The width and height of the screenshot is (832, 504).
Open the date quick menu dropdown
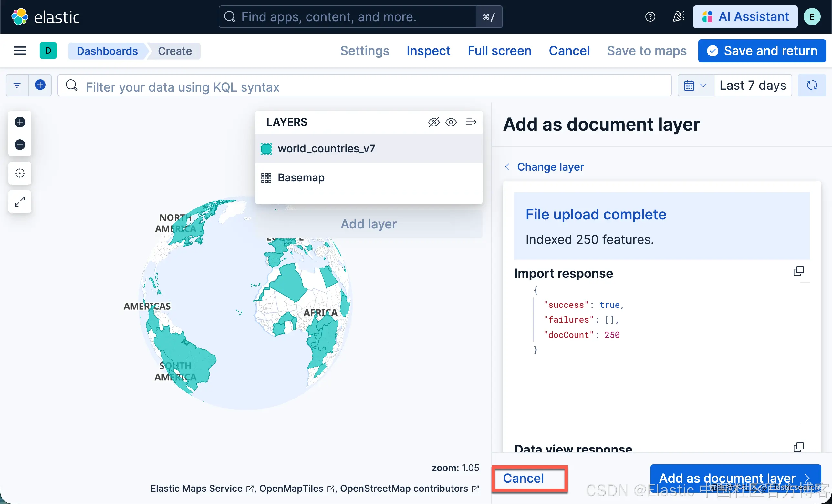pyautogui.click(x=695, y=86)
